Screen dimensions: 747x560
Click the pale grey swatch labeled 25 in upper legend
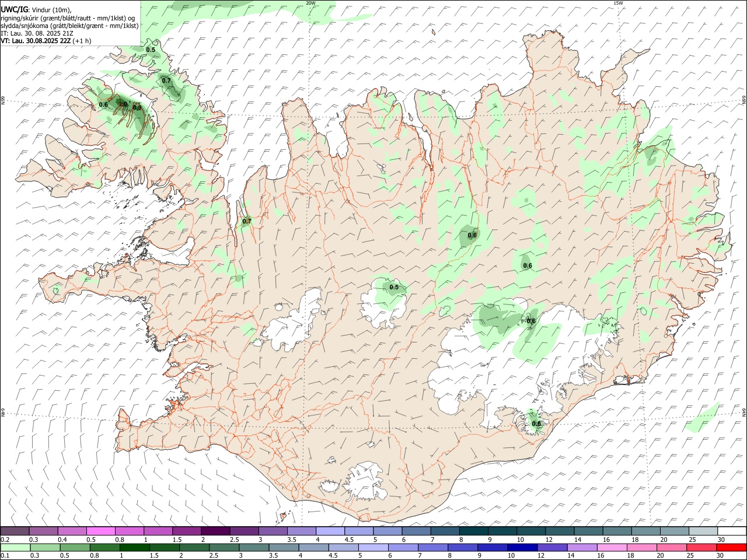pyautogui.click(x=703, y=531)
